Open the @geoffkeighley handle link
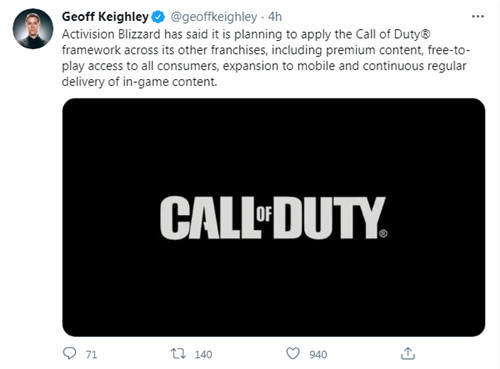This screenshot has height=369, width=500. pyautogui.click(x=214, y=17)
